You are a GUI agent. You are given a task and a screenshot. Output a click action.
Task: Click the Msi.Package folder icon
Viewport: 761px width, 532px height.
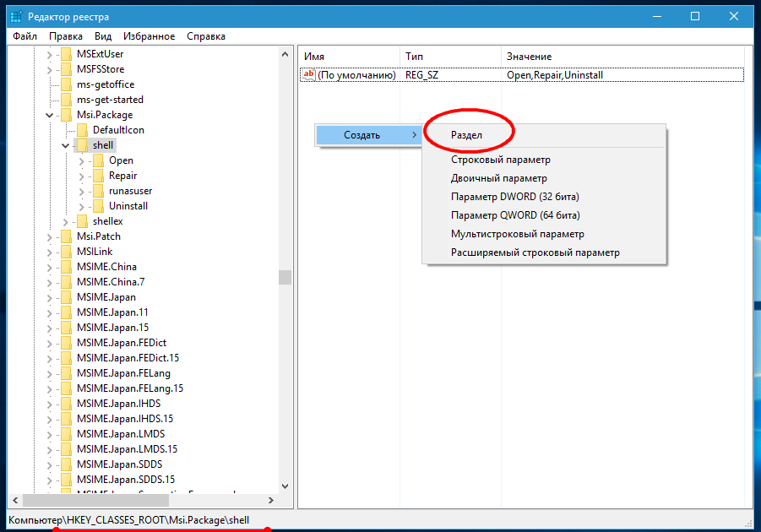(67, 115)
